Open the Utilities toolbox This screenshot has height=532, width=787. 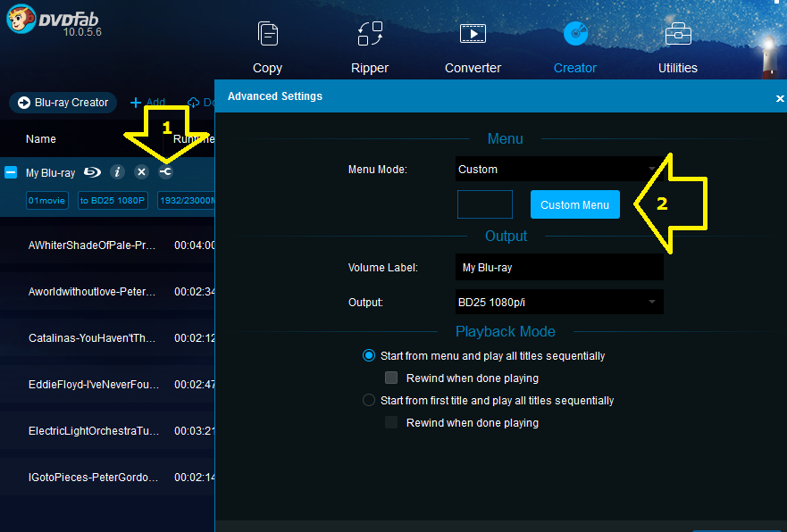pyautogui.click(x=678, y=46)
